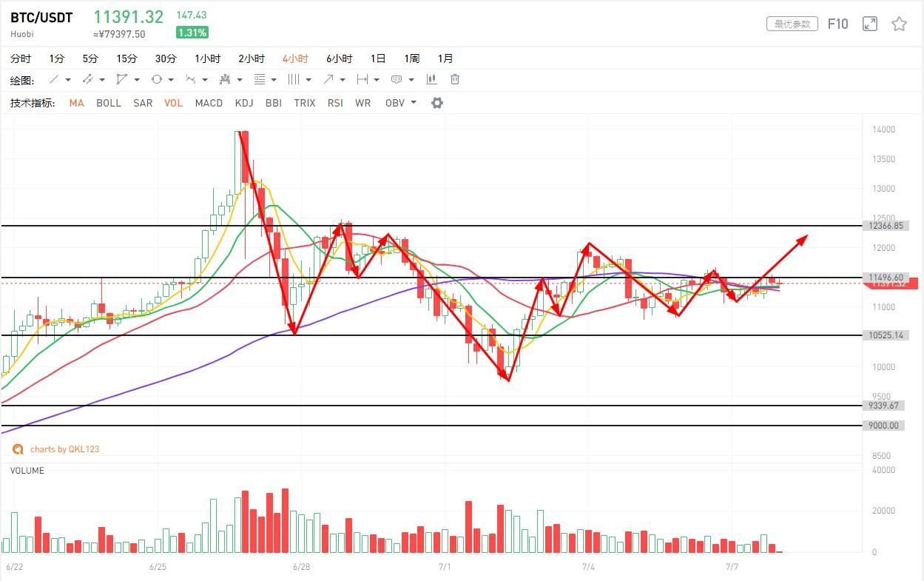Switch to 1日 interval
The image size is (924, 581).
(378, 58)
